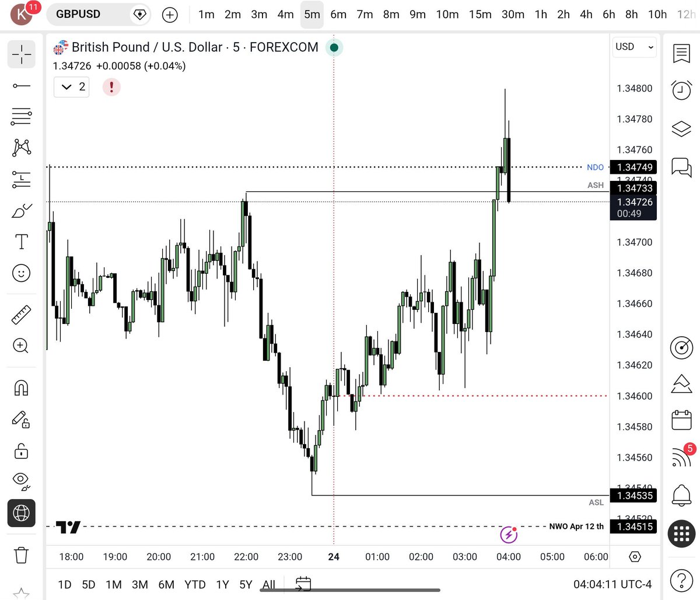Screen dimensions: 700x600
Task: Set the date range to 1Y
Action: (x=222, y=584)
